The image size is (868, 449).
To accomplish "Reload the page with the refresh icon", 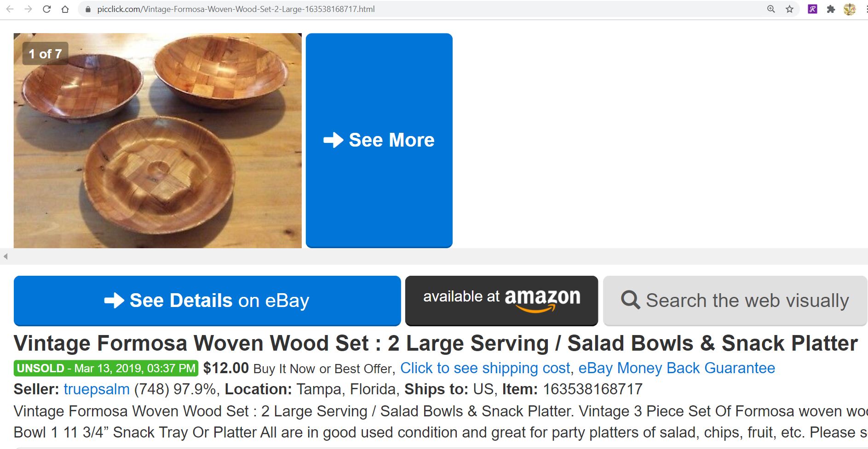I will coord(46,9).
